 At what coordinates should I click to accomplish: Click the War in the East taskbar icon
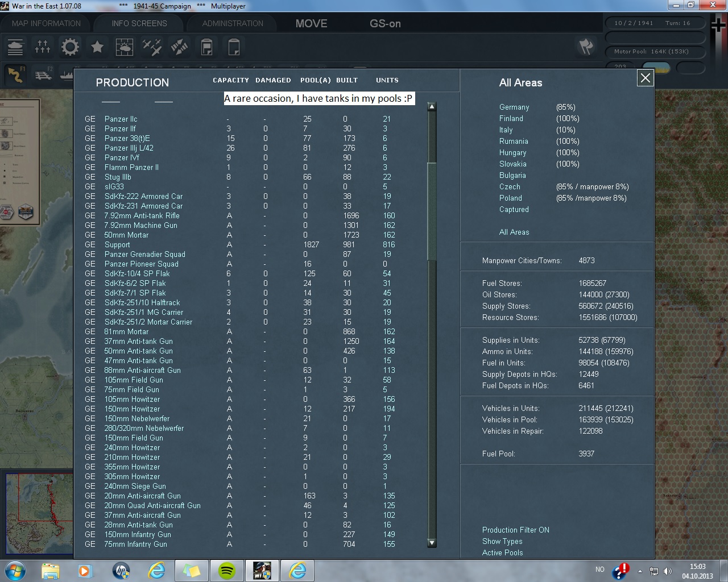coord(262,571)
